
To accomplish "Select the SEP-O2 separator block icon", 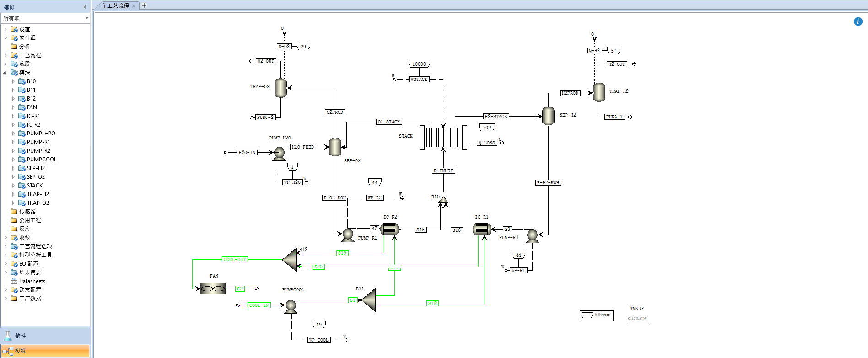I will point(335,147).
